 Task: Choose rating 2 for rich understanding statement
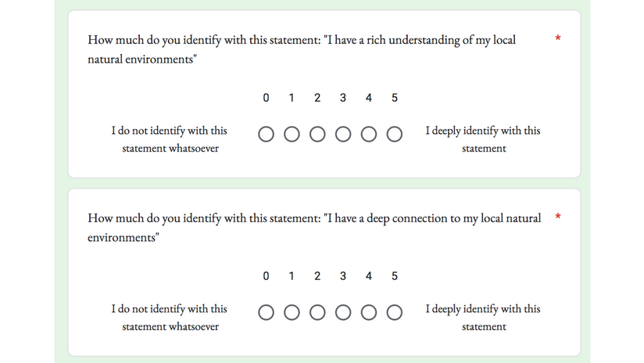pyautogui.click(x=317, y=135)
